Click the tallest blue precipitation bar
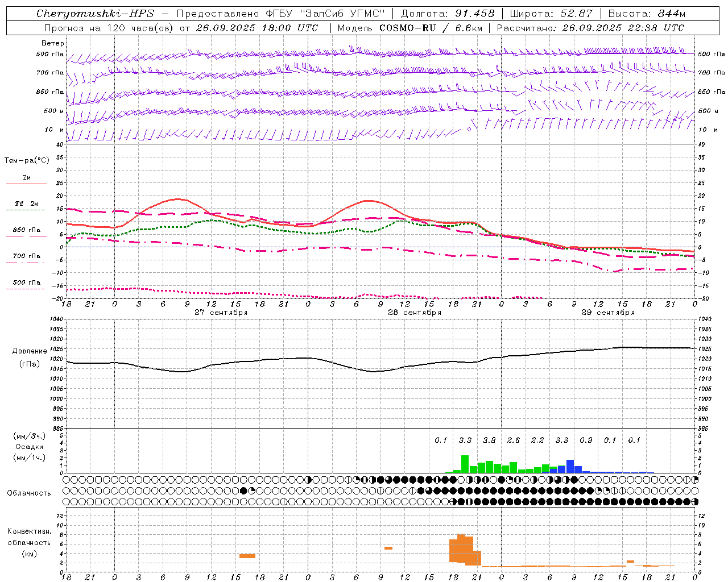Image resolution: width=728 pixels, height=582 pixels. 570,467
